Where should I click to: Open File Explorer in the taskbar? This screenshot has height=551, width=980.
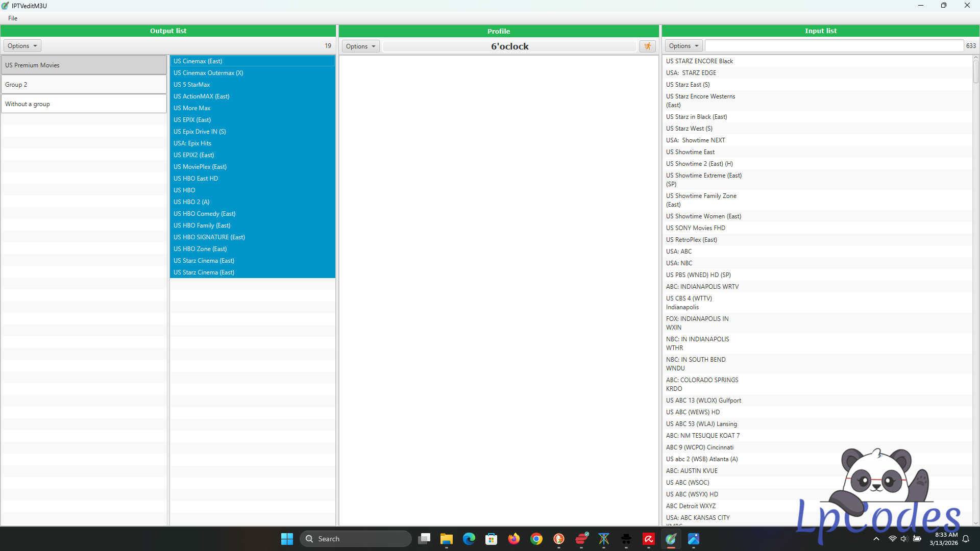coord(446,539)
